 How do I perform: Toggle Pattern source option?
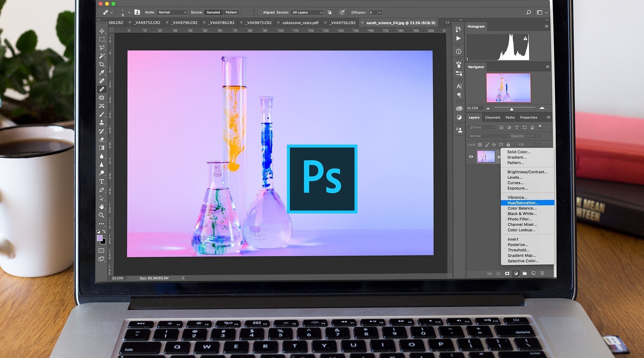231,13
